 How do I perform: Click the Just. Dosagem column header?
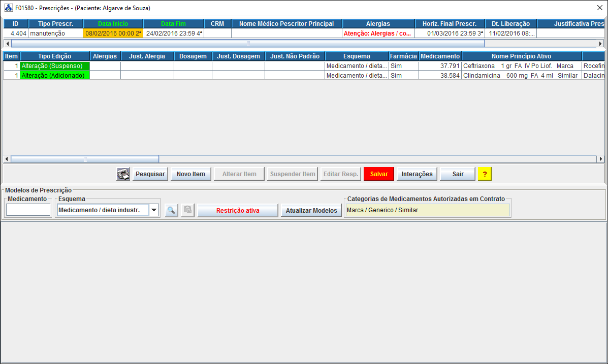(x=238, y=56)
